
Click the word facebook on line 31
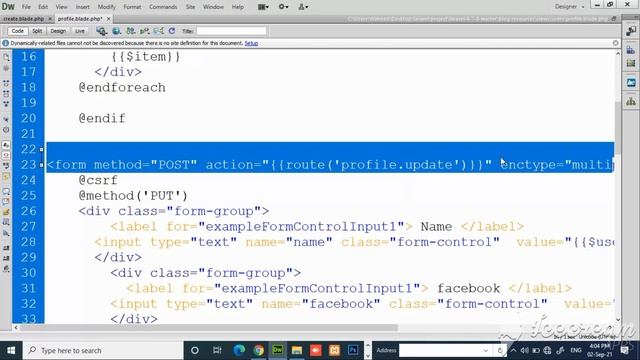469,289
